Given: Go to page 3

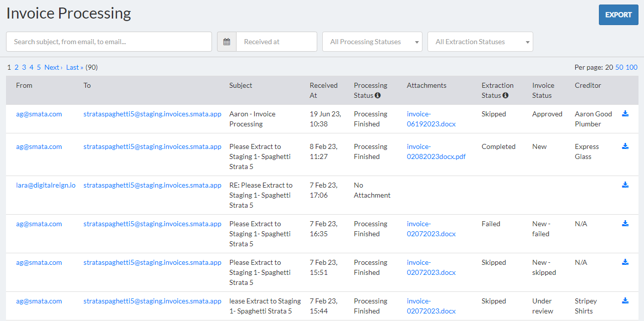Looking at the screenshot, I should [x=24, y=67].
